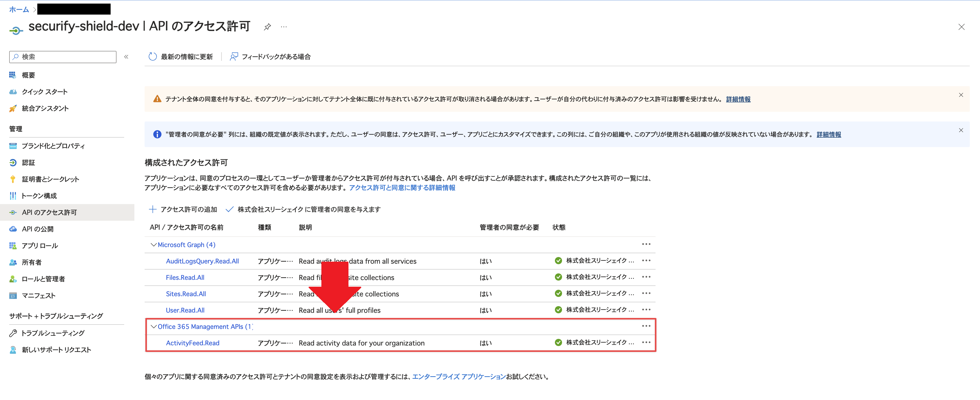
Task: Open ActivityFeed.Read row ellipsis menu
Action: [x=646, y=342]
